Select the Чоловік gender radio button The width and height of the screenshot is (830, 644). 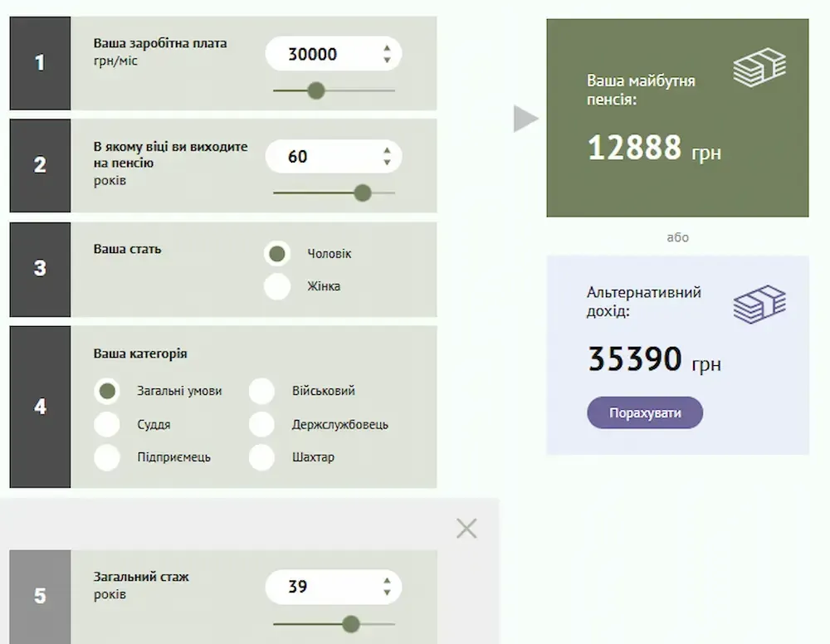[x=276, y=253]
